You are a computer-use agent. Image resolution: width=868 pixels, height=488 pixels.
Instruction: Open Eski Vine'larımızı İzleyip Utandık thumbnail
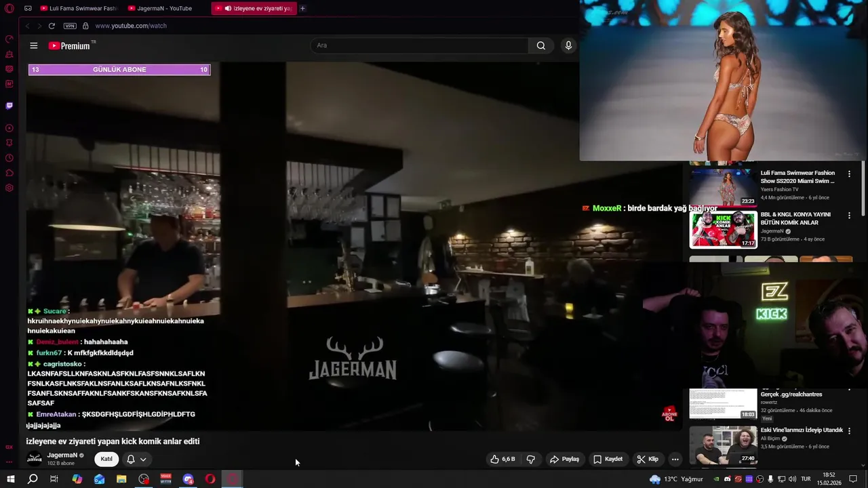click(723, 445)
